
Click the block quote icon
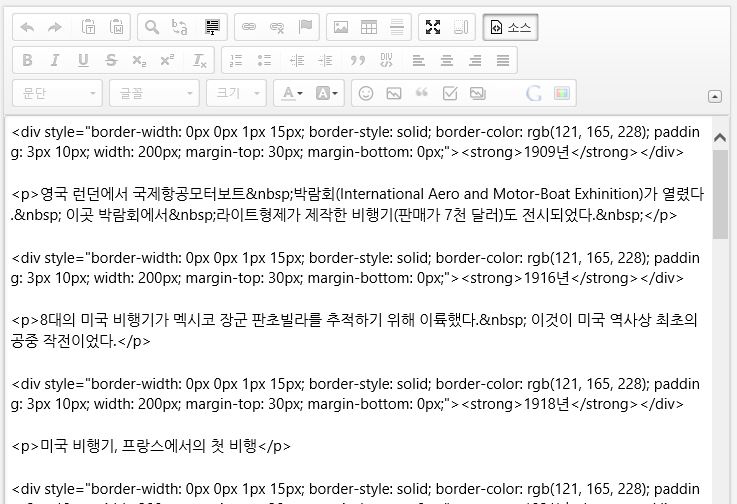[x=357, y=60]
